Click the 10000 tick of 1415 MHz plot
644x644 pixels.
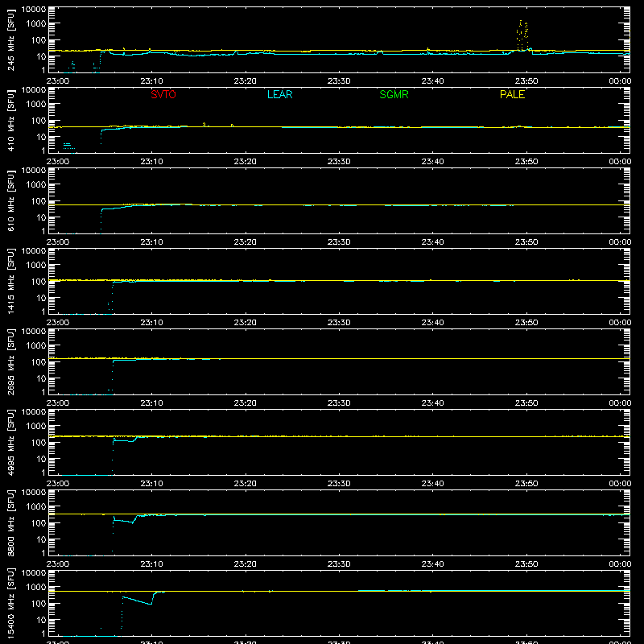pos(34,251)
